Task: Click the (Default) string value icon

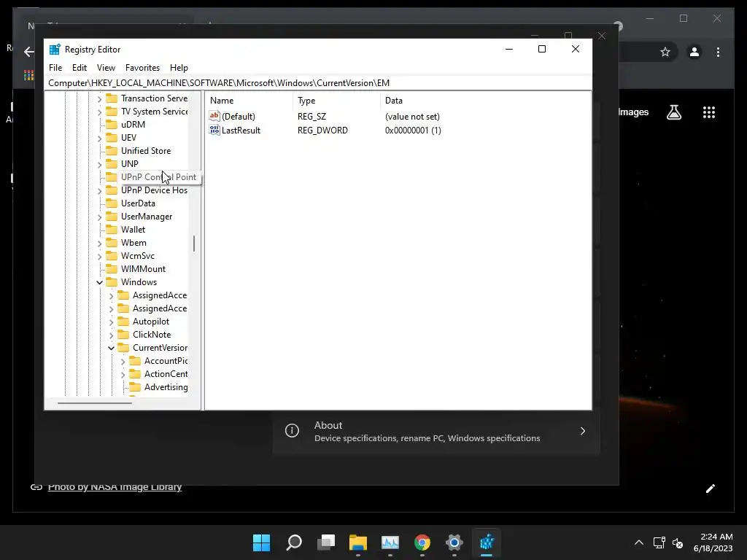Action: tap(214, 116)
